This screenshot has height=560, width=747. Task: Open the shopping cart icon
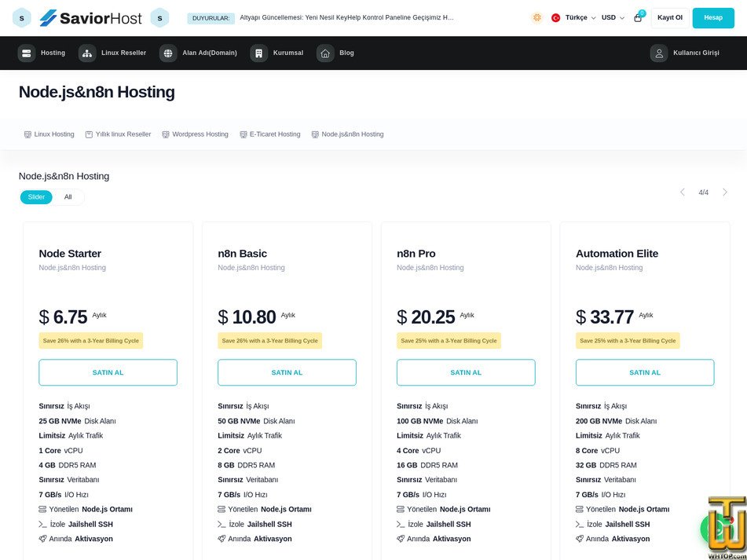638,18
